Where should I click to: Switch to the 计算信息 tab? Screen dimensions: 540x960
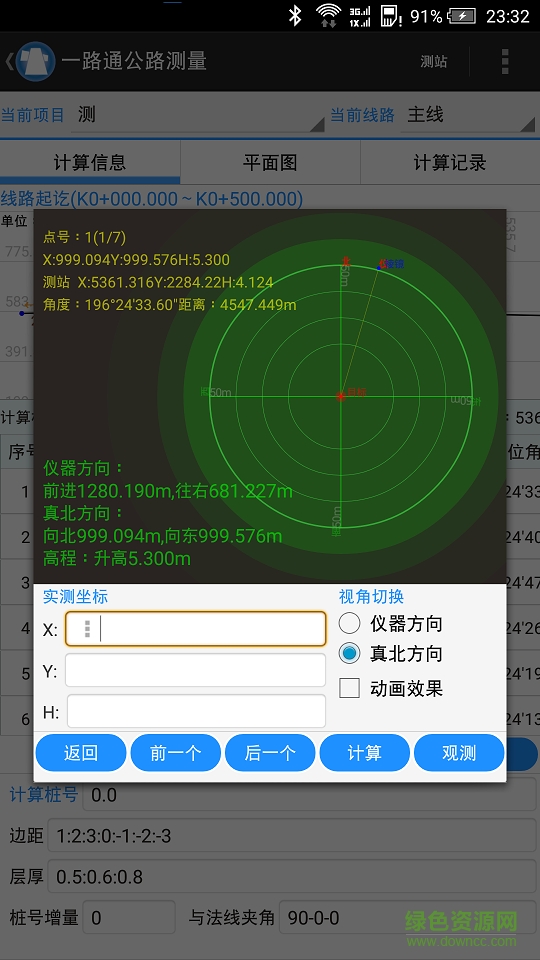[x=90, y=162]
